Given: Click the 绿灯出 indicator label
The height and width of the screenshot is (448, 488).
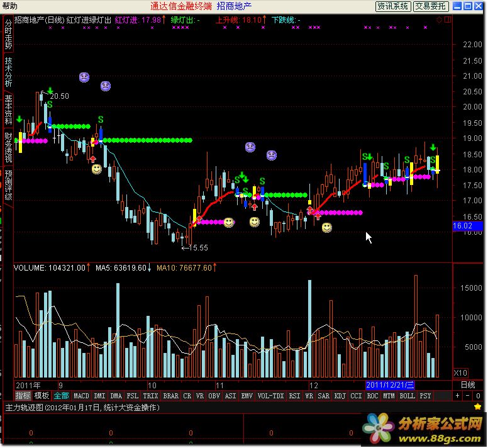Looking at the screenshot, I should click(185, 20).
